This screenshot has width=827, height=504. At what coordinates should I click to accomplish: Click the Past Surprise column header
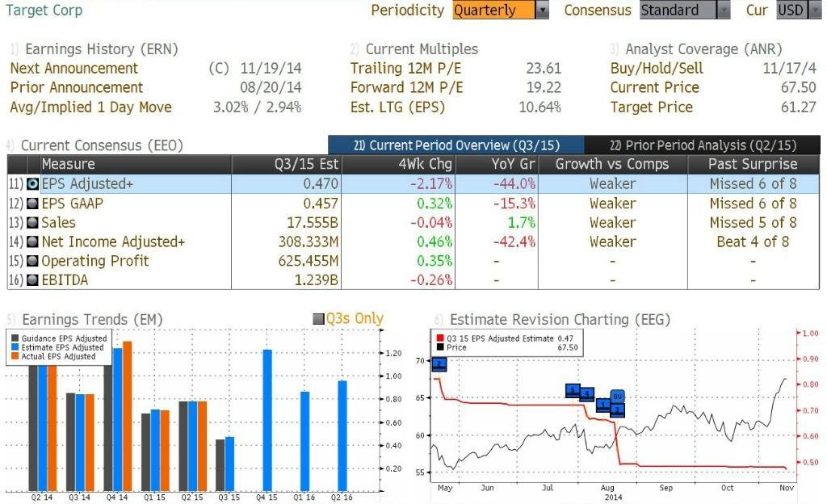click(754, 164)
